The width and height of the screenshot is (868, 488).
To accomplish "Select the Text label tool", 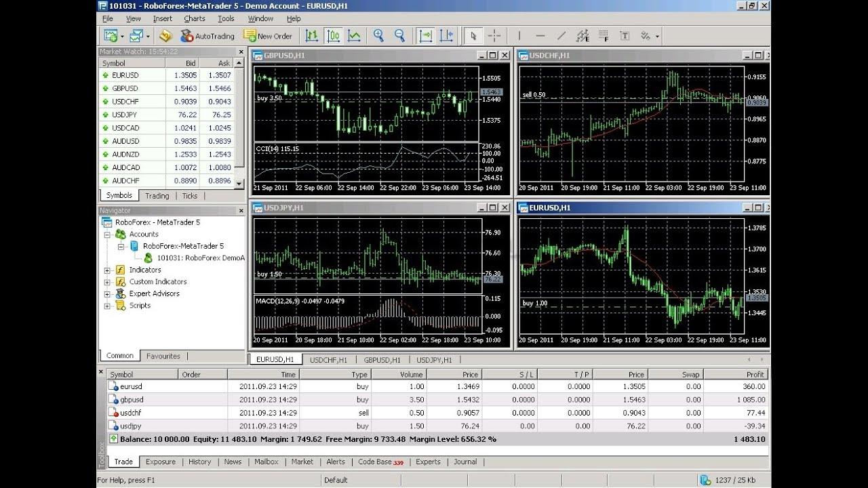I will point(625,36).
